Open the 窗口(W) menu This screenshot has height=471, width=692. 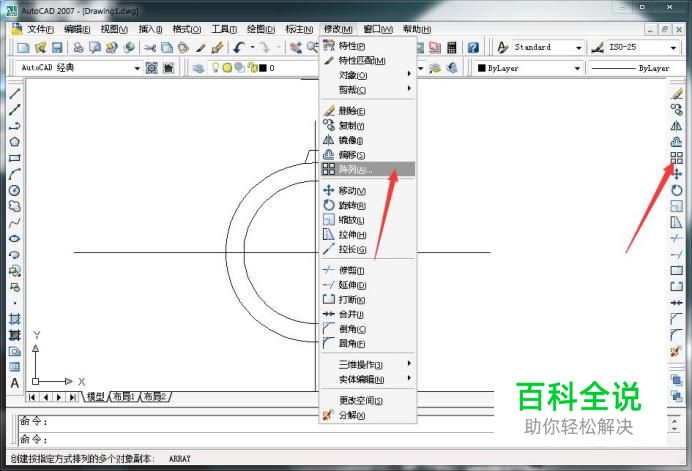(x=378, y=29)
